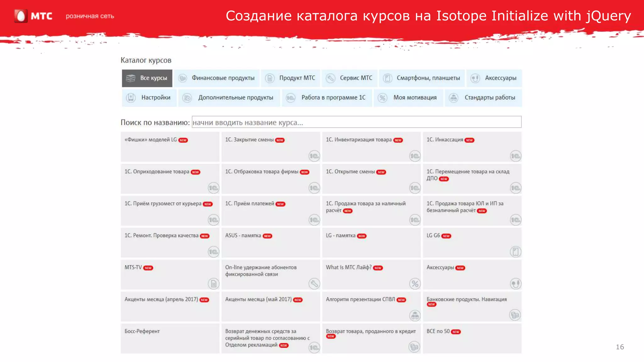
Task: Click 1C icon on Приём грузомест card
Action: 214,220
